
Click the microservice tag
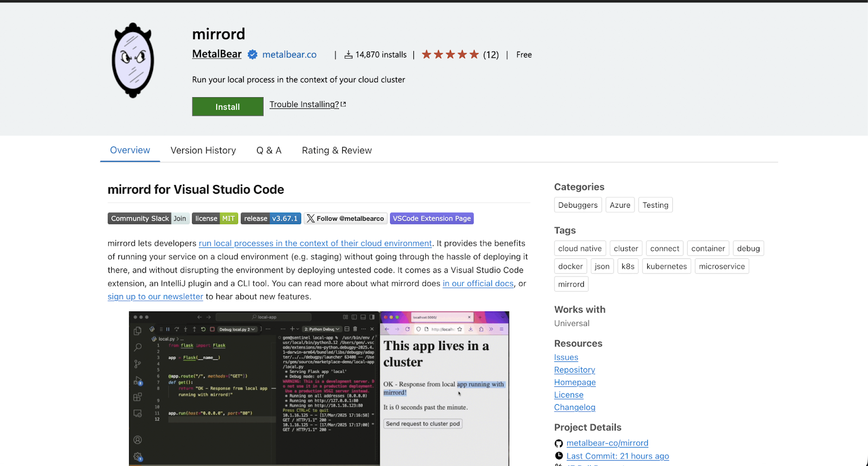click(x=722, y=266)
